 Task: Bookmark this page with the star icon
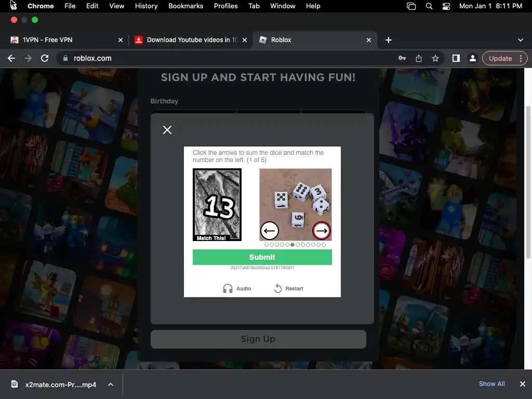click(435, 58)
